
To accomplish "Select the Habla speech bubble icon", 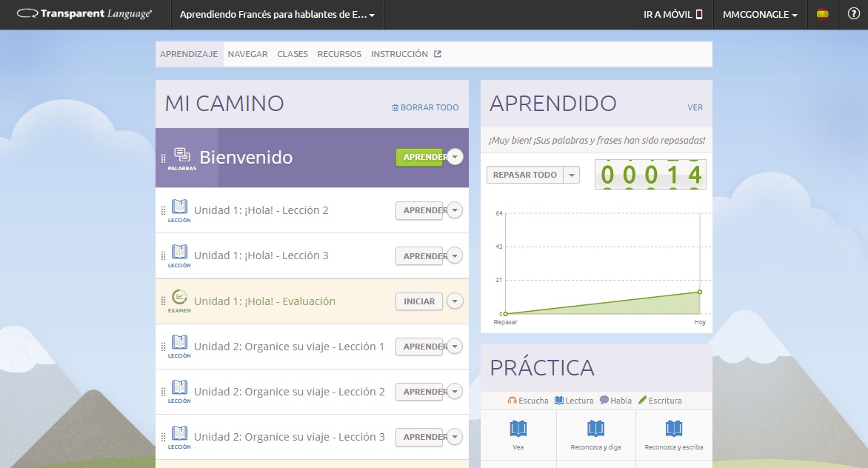I will pyautogui.click(x=605, y=400).
